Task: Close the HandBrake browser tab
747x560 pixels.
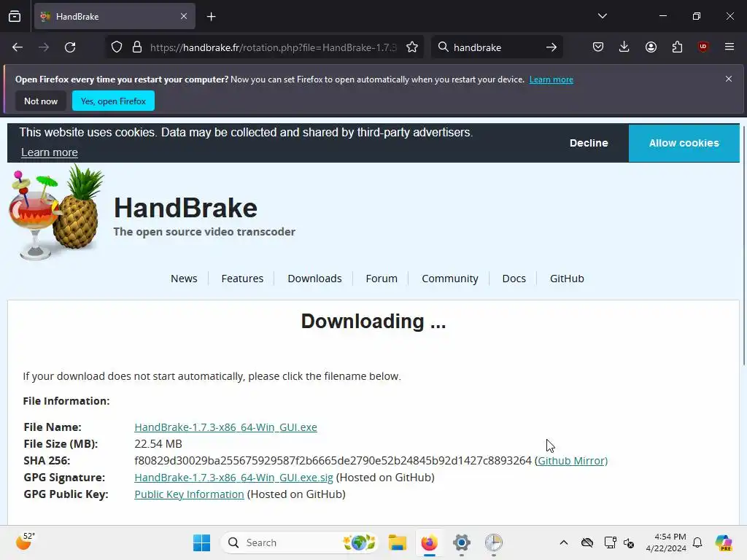Action: tap(184, 16)
